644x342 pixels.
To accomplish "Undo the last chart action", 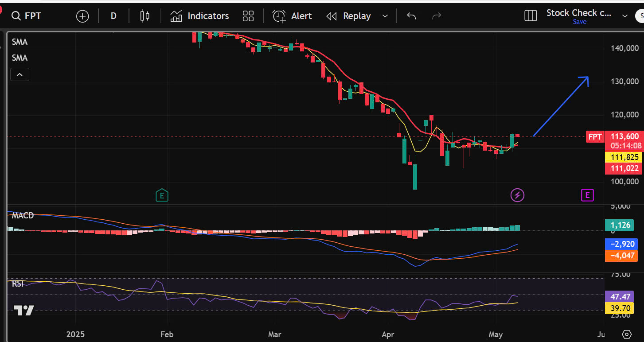I will tap(411, 16).
